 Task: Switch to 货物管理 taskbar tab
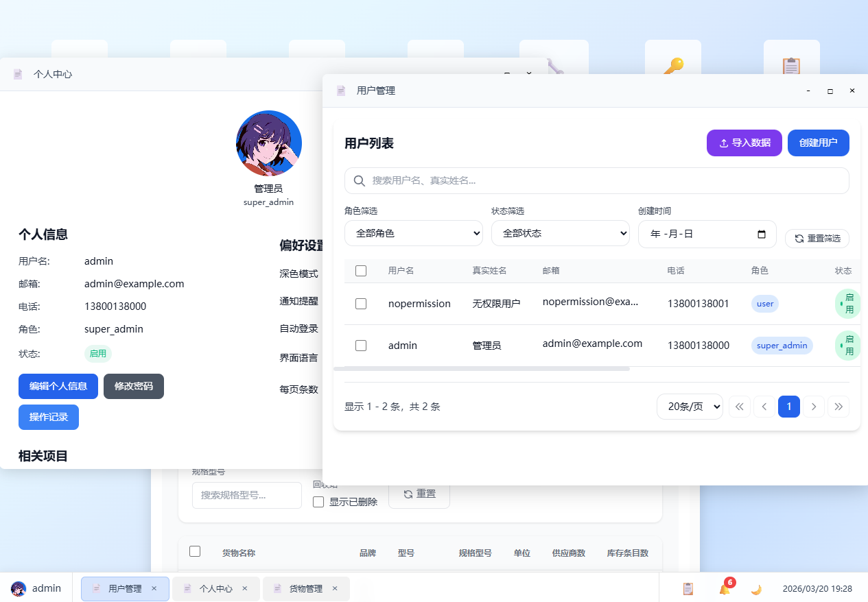305,588
